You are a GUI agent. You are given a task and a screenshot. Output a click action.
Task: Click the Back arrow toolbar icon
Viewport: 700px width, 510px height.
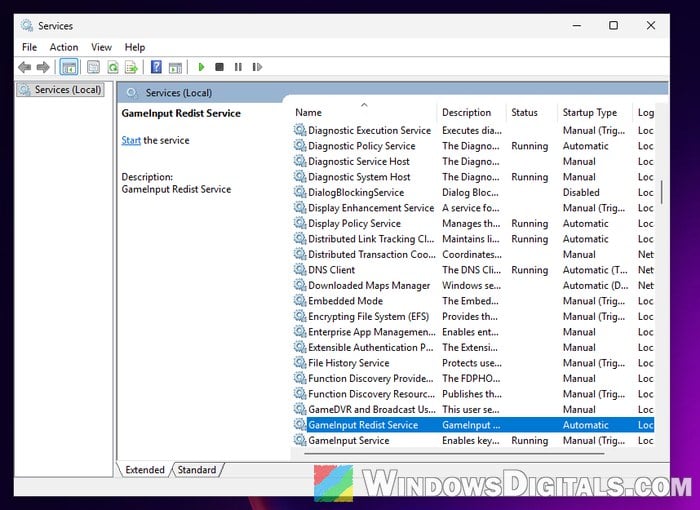[x=25, y=67]
